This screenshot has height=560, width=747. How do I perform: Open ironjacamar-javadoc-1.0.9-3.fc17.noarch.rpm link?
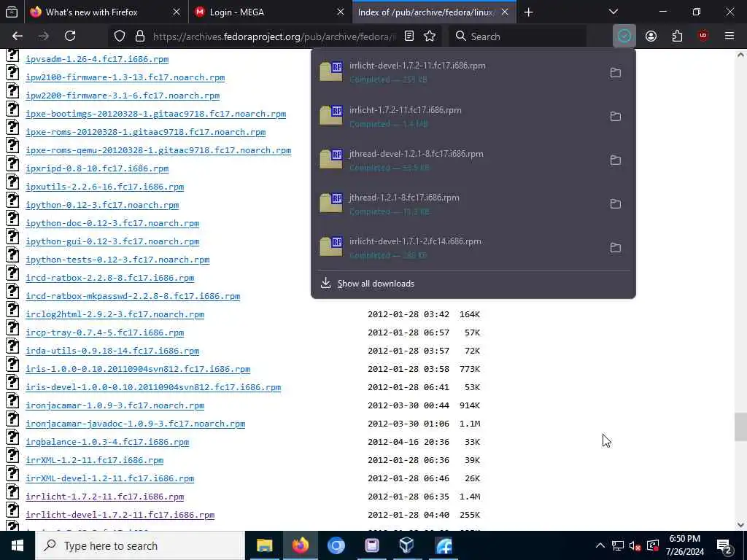(x=135, y=424)
